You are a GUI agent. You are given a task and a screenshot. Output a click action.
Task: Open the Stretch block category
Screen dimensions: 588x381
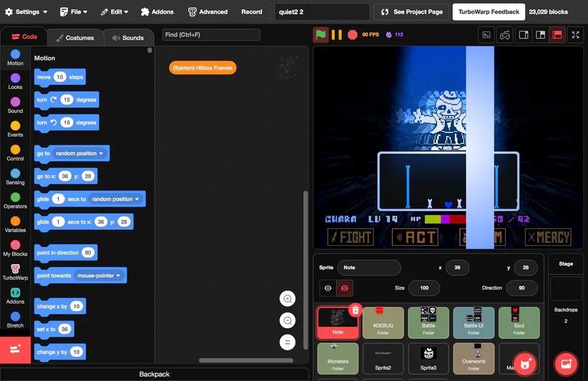click(15, 320)
